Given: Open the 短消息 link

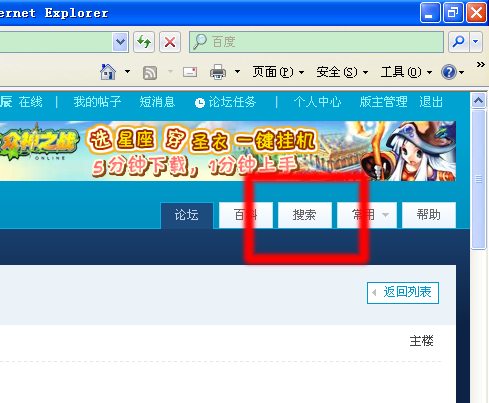Looking at the screenshot, I should tap(157, 102).
